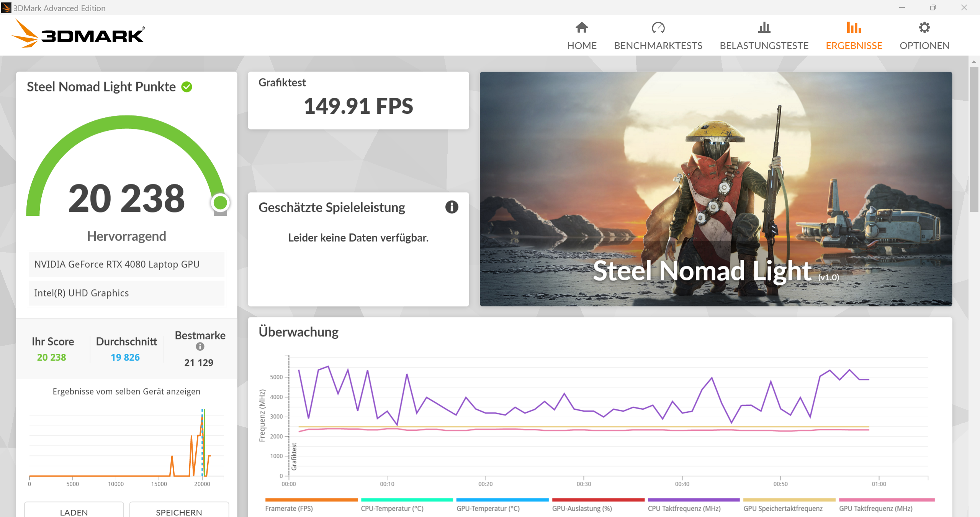Open the BELASTUNGSTESTE section
Screen dimensions: 980x517
click(x=764, y=36)
